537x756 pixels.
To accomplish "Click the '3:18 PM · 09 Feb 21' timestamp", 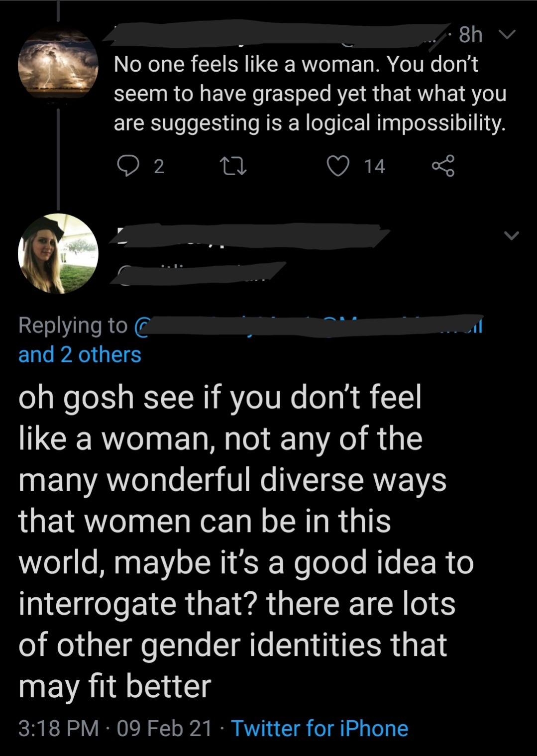I will (x=115, y=728).
